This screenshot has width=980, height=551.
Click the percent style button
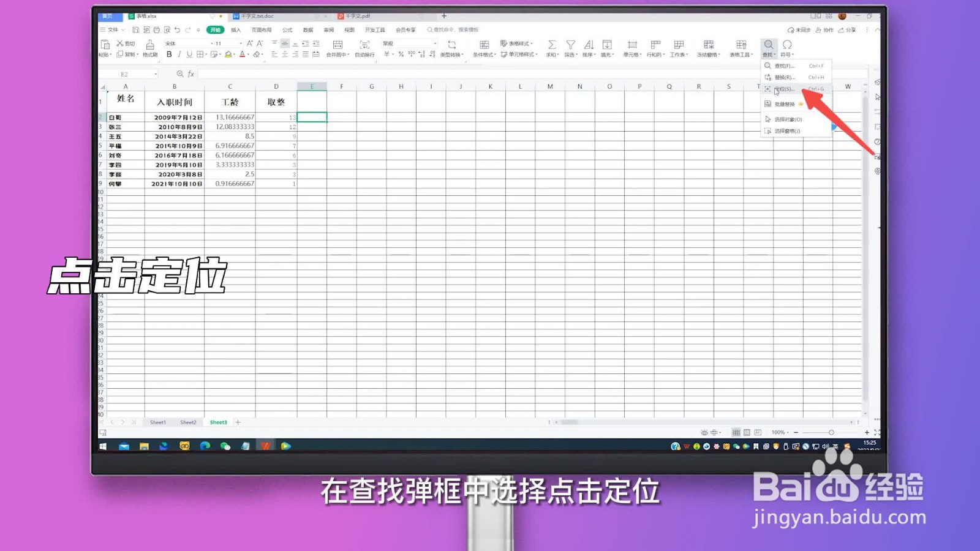(401, 54)
